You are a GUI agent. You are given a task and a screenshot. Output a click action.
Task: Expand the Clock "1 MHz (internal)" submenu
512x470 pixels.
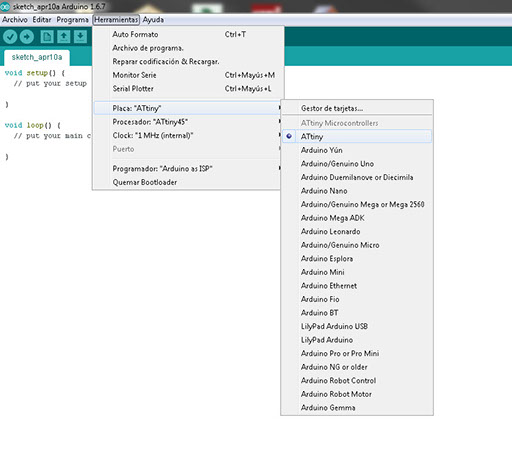tap(188, 136)
